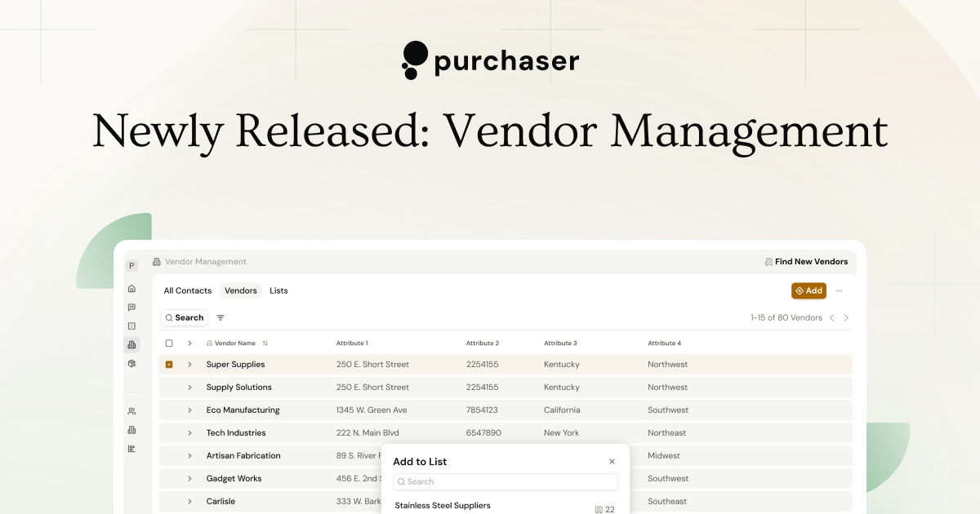The width and height of the screenshot is (980, 514).
Task: Click the Find New Vendors icon
Action: 768,261
